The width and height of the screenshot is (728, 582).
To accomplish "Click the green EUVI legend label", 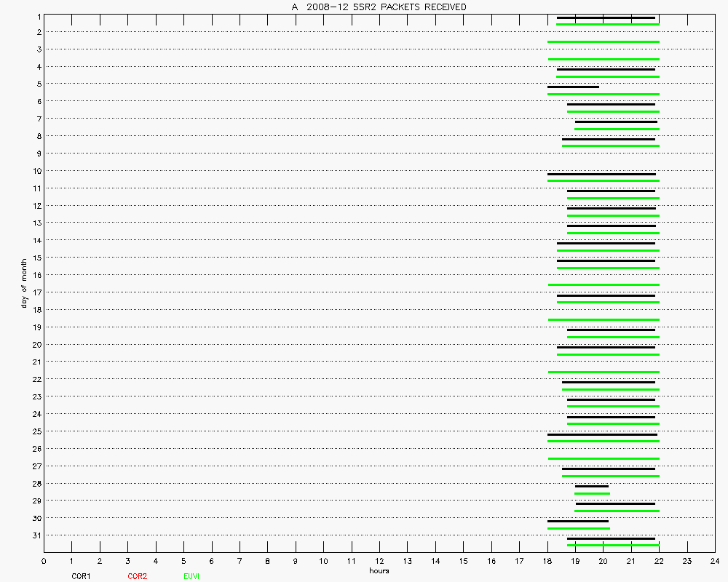I will click(x=191, y=576).
